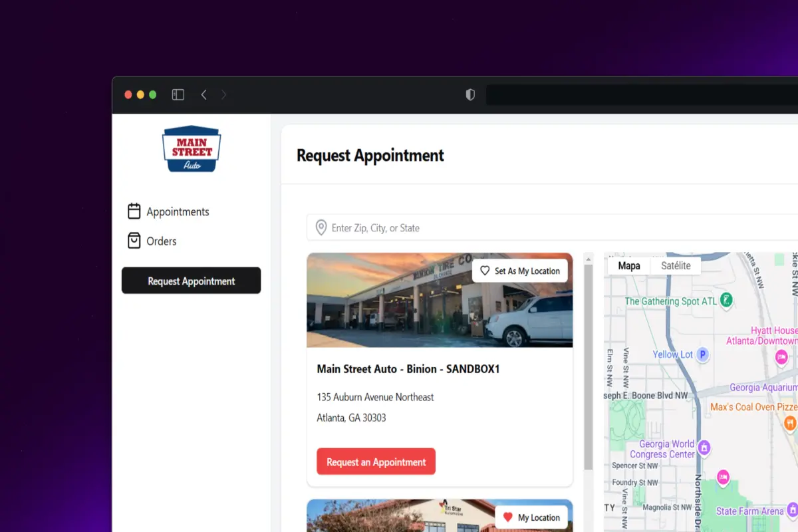The width and height of the screenshot is (798, 532).
Task: Open Orders shopping bag icon
Action: click(134, 241)
